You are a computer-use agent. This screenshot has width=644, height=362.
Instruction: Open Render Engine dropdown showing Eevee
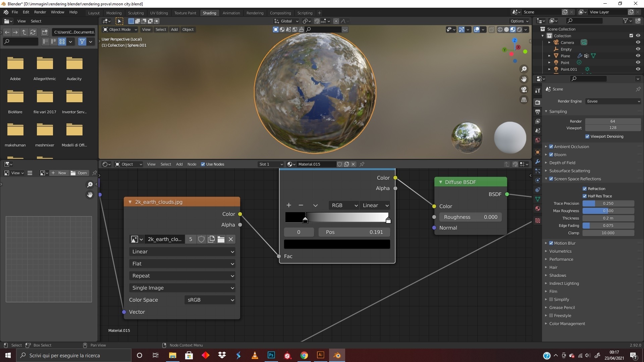point(613,101)
